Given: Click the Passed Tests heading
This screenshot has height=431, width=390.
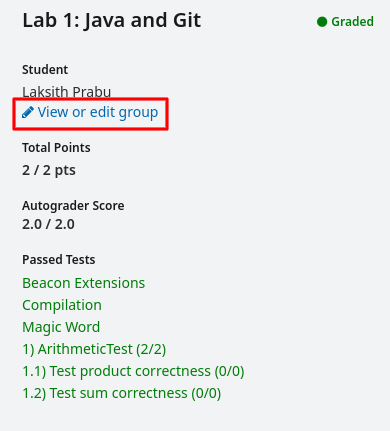Looking at the screenshot, I should [59, 259].
